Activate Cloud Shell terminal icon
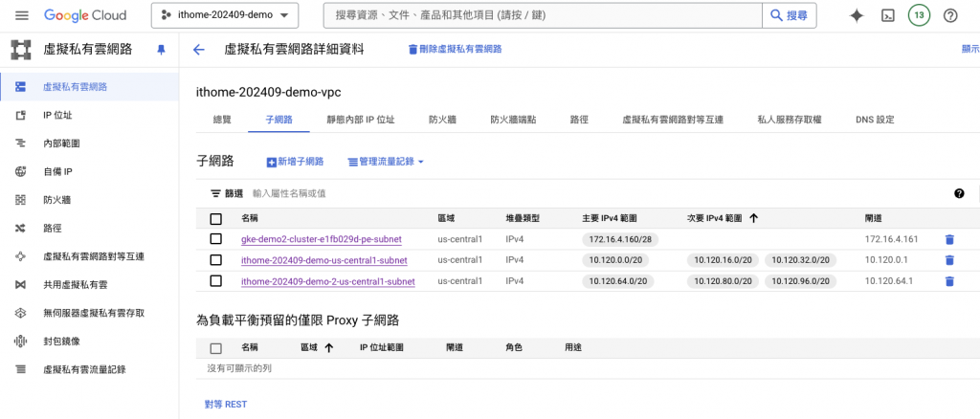 coord(887,15)
